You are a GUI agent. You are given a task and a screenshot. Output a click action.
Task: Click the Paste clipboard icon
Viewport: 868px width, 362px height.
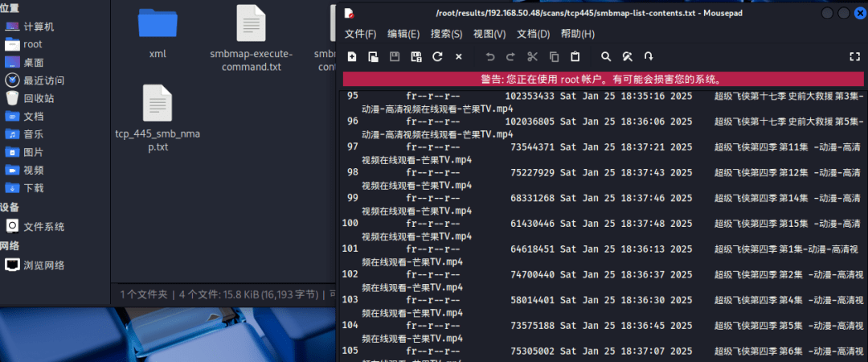[x=575, y=56]
